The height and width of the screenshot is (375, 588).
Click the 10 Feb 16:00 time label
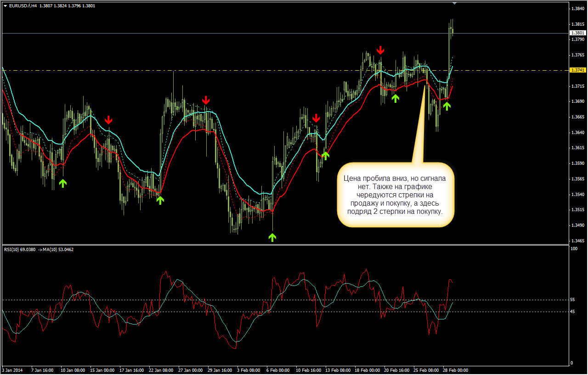click(x=308, y=370)
